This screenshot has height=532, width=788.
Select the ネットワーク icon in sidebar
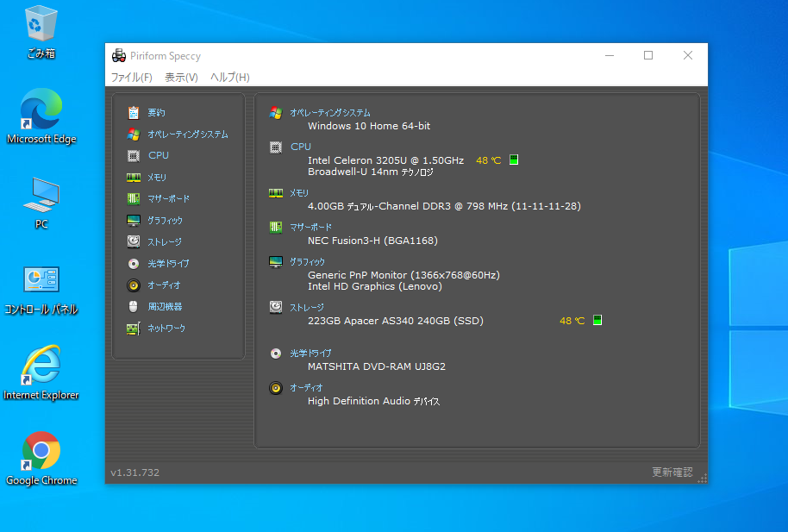click(133, 329)
